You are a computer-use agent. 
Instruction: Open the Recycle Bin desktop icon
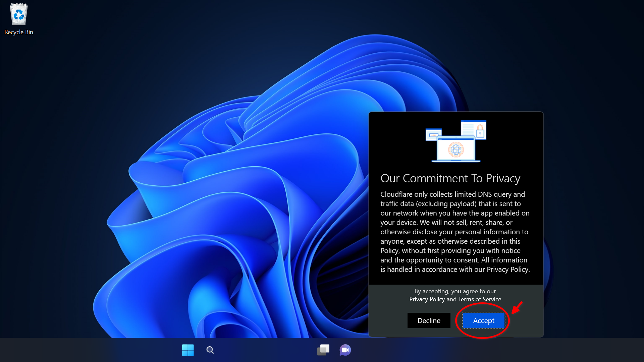pyautogui.click(x=19, y=19)
